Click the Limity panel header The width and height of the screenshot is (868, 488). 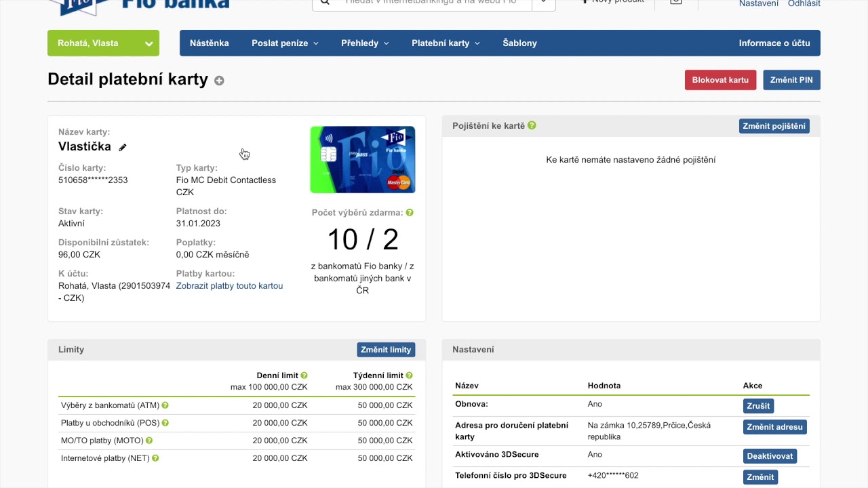[x=237, y=350]
